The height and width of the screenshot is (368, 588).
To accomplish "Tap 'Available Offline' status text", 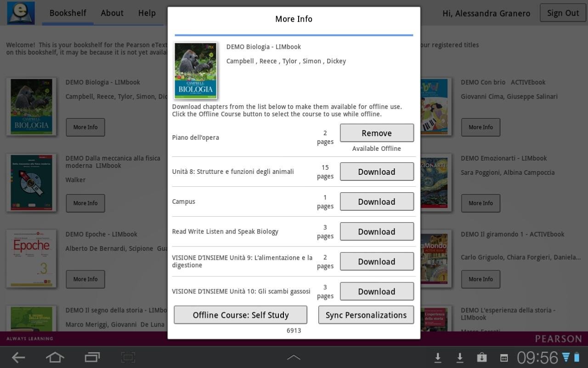I will click(377, 149).
